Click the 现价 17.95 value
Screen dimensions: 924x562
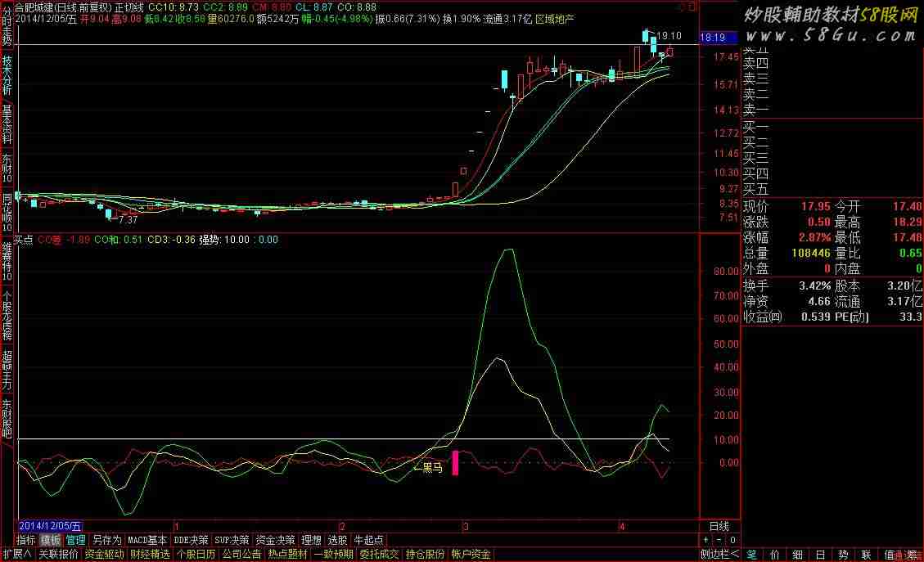coord(816,207)
